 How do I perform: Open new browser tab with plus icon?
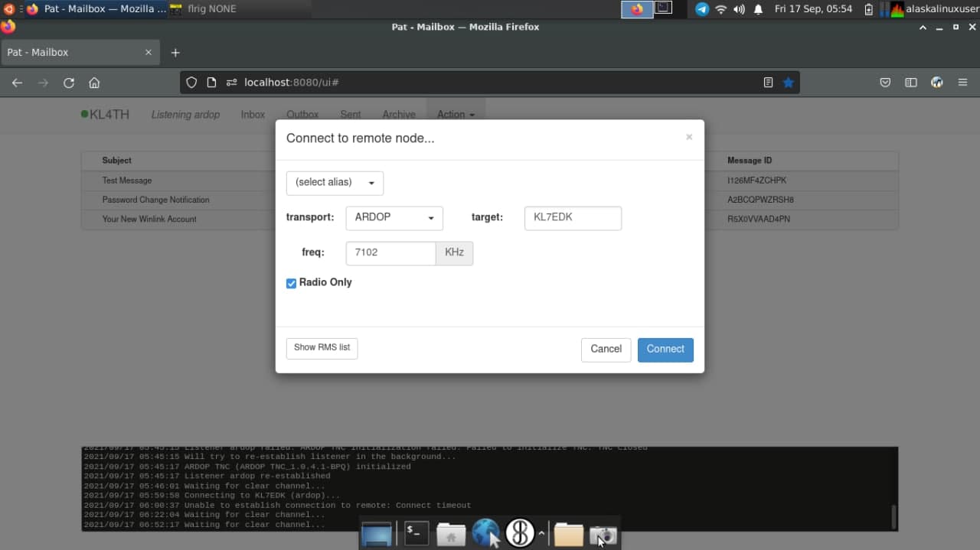click(x=175, y=53)
